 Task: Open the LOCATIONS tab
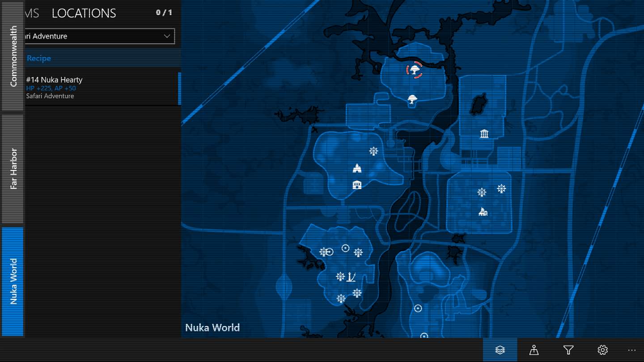tap(84, 13)
